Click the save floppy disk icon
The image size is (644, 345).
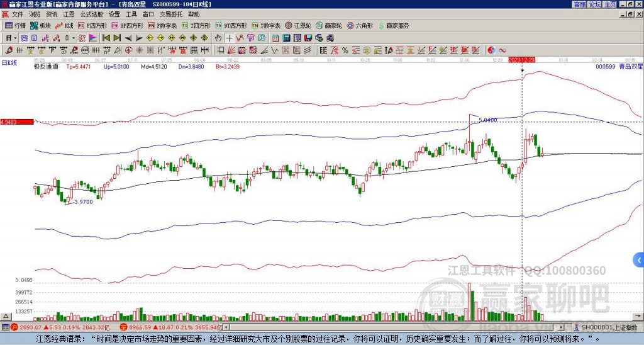click(308, 38)
